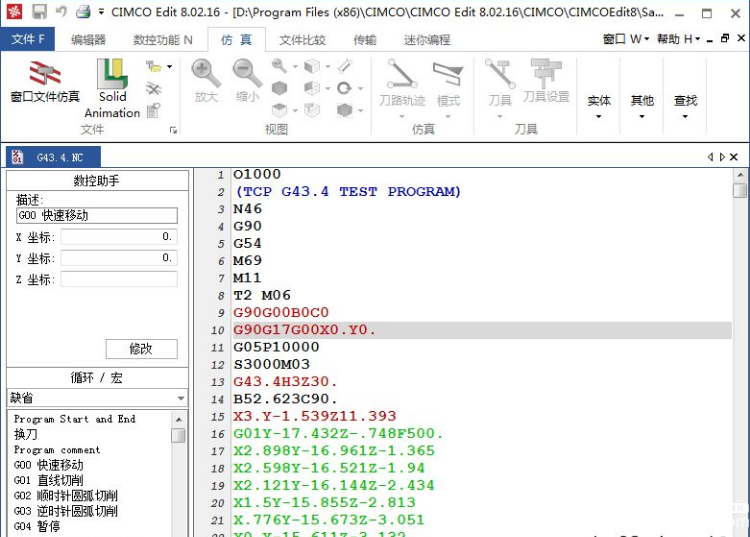Click the small zoom-fit magnifier icon
This screenshot has width=750, height=537.
(x=279, y=66)
